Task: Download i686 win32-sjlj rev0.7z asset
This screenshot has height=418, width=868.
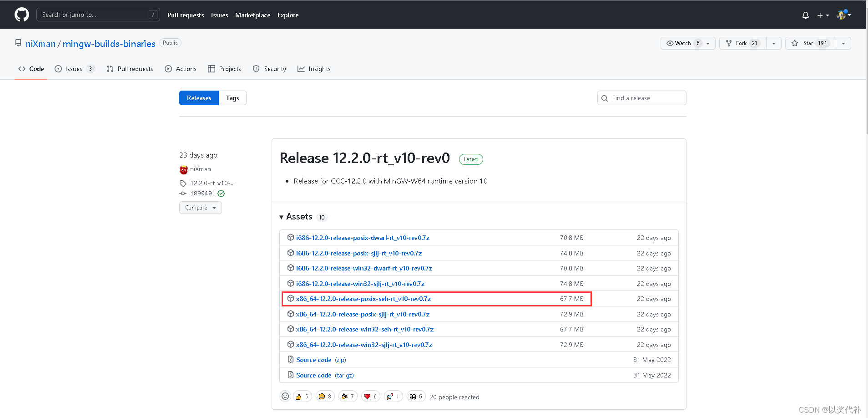Action: coord(360,284)
